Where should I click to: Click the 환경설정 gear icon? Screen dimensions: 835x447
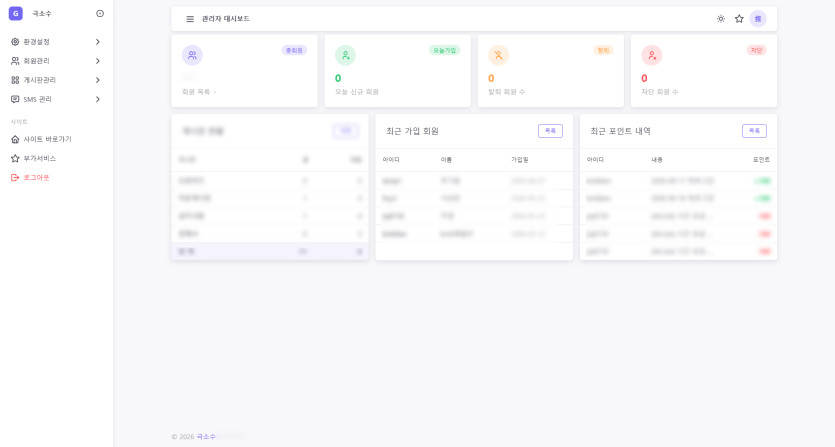point(15,42)
